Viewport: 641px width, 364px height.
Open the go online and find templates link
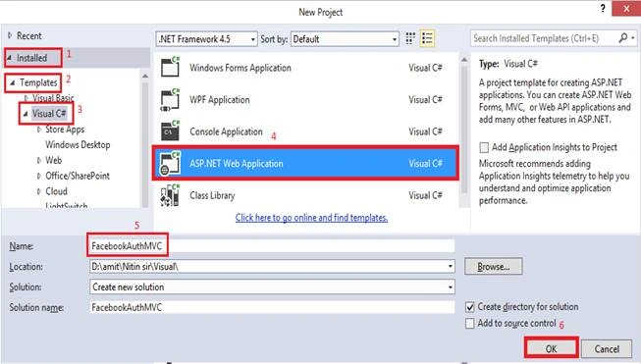311,218
